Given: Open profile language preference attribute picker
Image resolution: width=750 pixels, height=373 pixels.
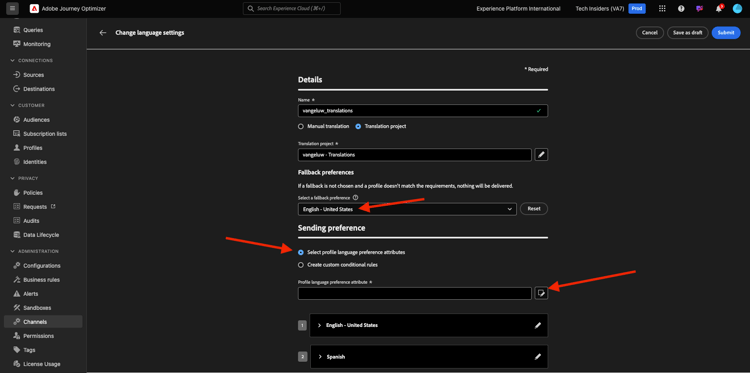Looking at the screenshot, I should click(541, 293).
